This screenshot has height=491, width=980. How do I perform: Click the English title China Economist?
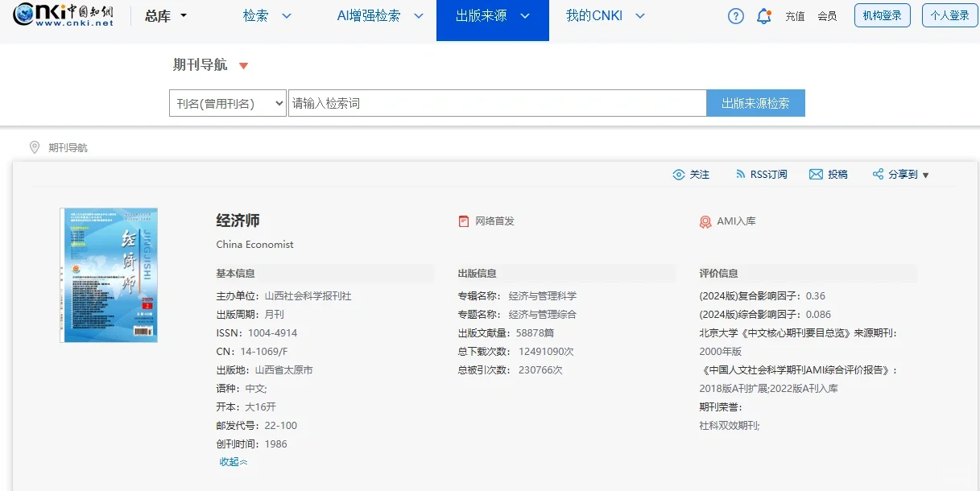(254, 245)
